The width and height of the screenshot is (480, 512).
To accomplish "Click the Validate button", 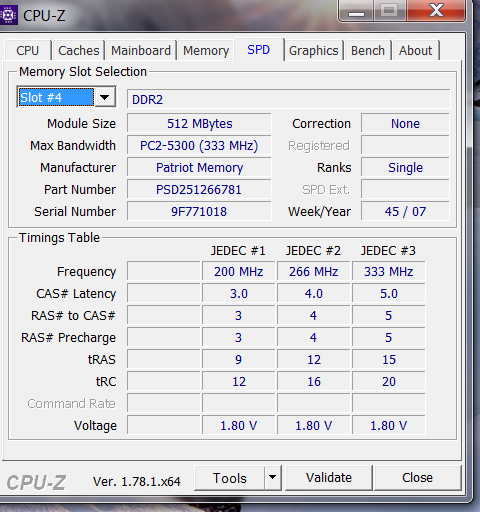I will (329, 478).
